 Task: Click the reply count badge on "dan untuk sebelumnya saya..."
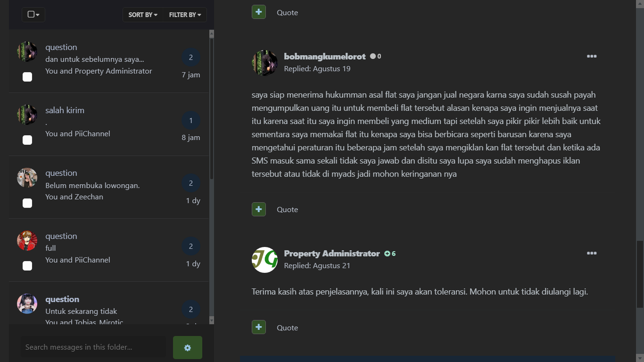click(191, 57)
